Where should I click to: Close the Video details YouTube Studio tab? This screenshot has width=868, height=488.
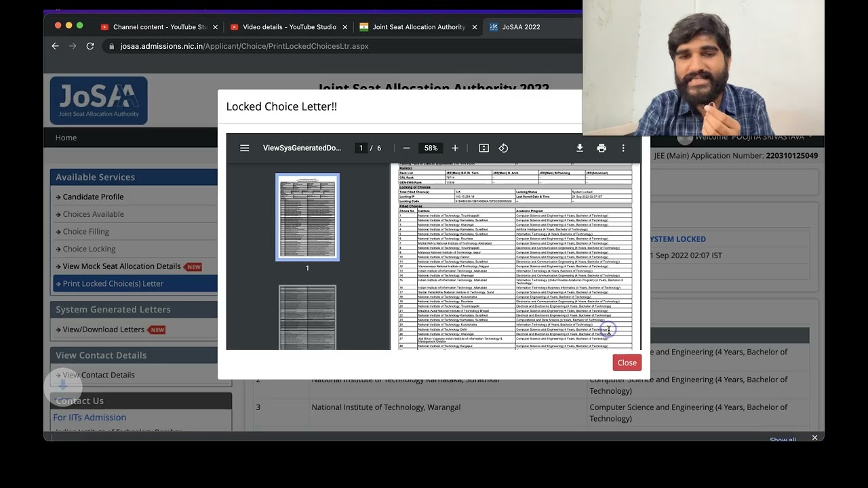(345, 27)
